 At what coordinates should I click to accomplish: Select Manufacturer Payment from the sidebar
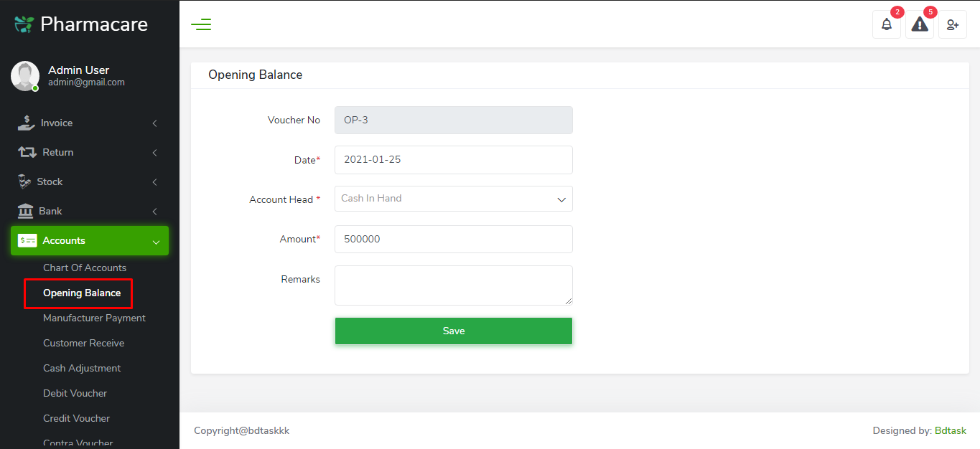[94, 318]
